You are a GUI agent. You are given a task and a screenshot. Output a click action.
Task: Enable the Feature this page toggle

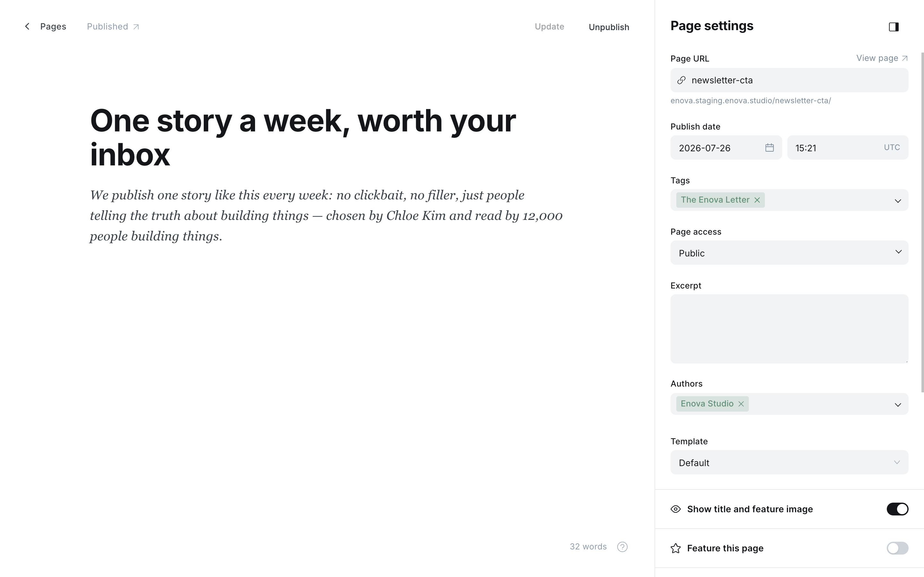(x=897, y=548)
